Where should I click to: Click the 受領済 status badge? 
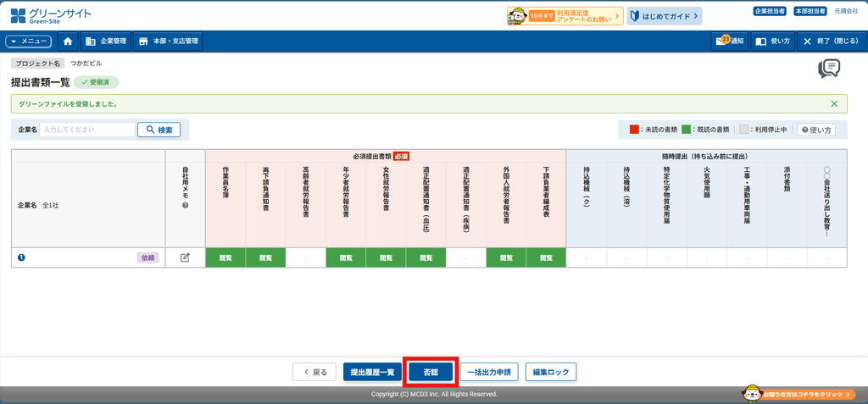click(96, 82)
